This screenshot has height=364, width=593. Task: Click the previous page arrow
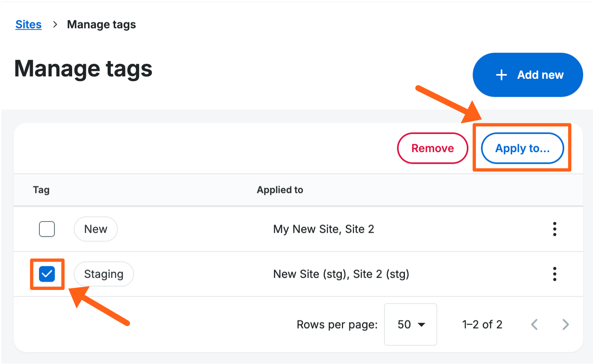534,324
